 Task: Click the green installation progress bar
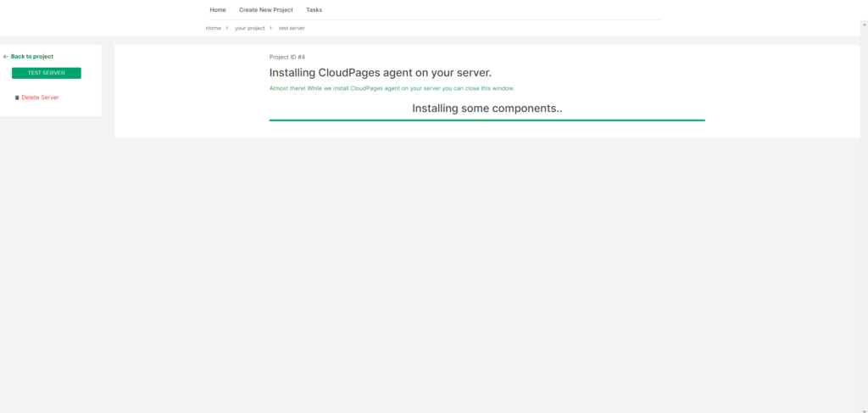tap(487, 120)
